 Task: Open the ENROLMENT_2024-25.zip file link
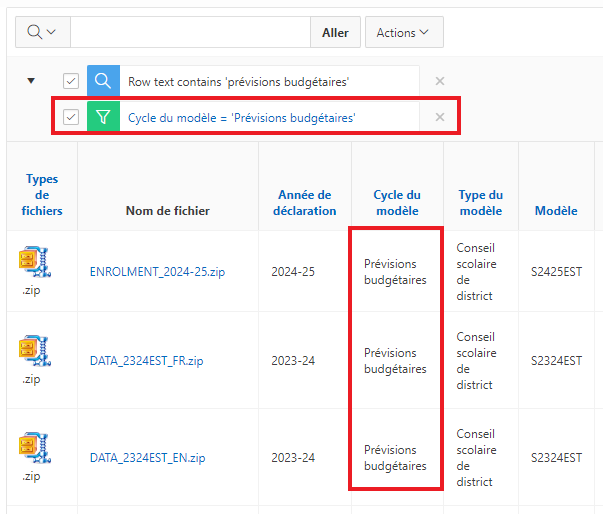(157, 272)
